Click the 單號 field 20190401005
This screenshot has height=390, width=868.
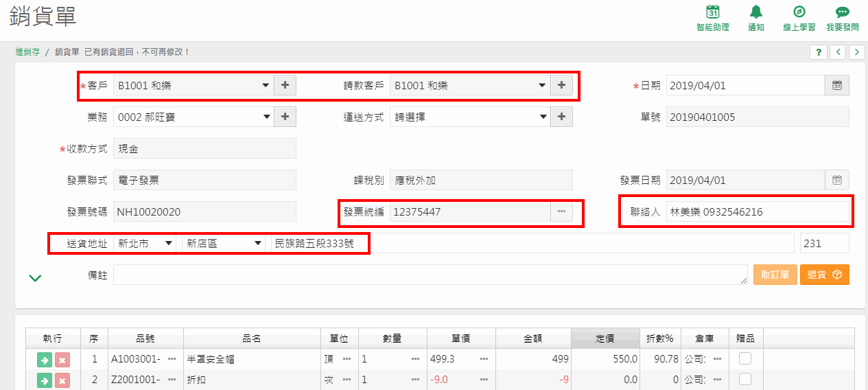point(758,117)
